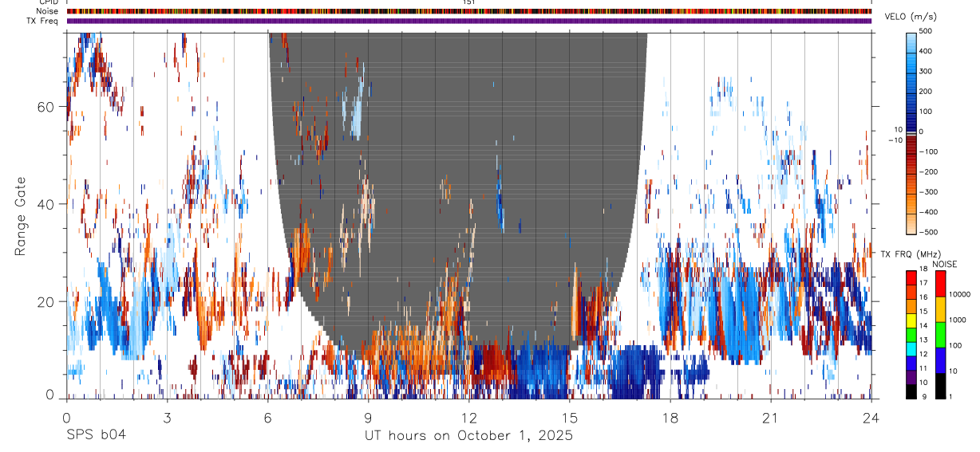
Task: Click the red swatch atop NOISE legend
Action: (x=939, y=283)
